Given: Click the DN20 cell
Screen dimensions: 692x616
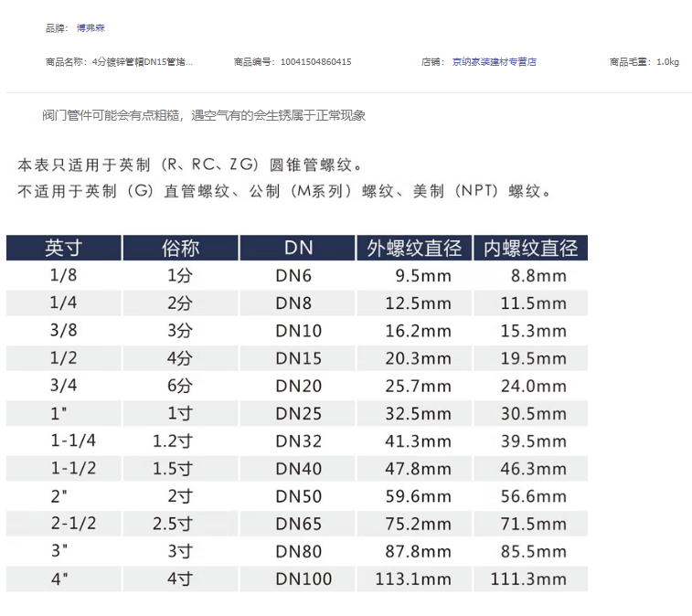Looking at the screenshot, I should [299, 386].
